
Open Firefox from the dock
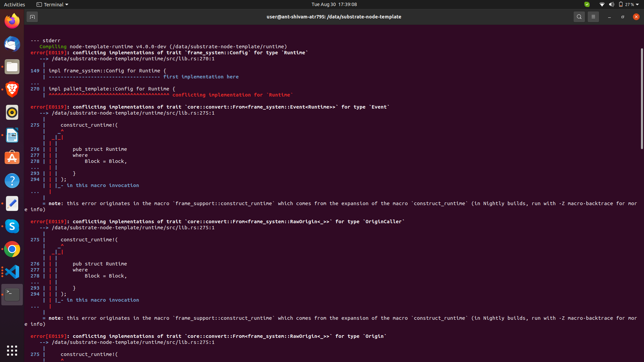[12, 21]
